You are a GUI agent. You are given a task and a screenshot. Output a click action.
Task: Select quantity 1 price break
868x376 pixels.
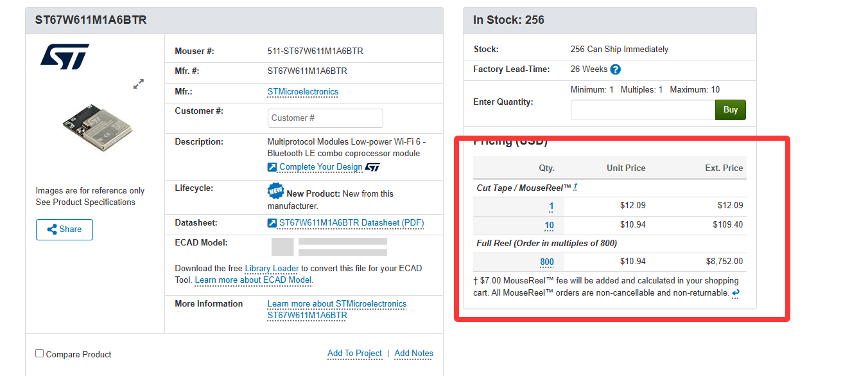[551, 206]
